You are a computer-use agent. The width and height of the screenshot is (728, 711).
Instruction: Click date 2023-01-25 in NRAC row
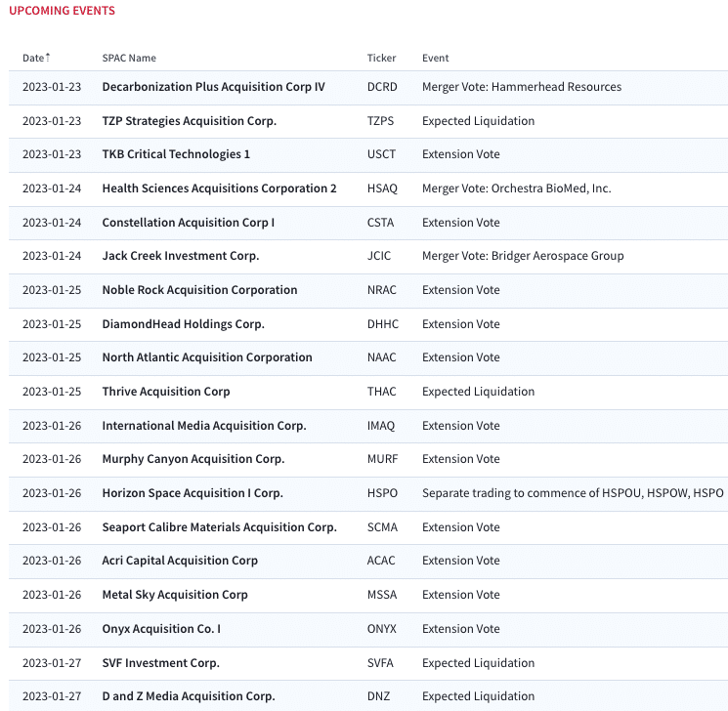click(52, 290)
